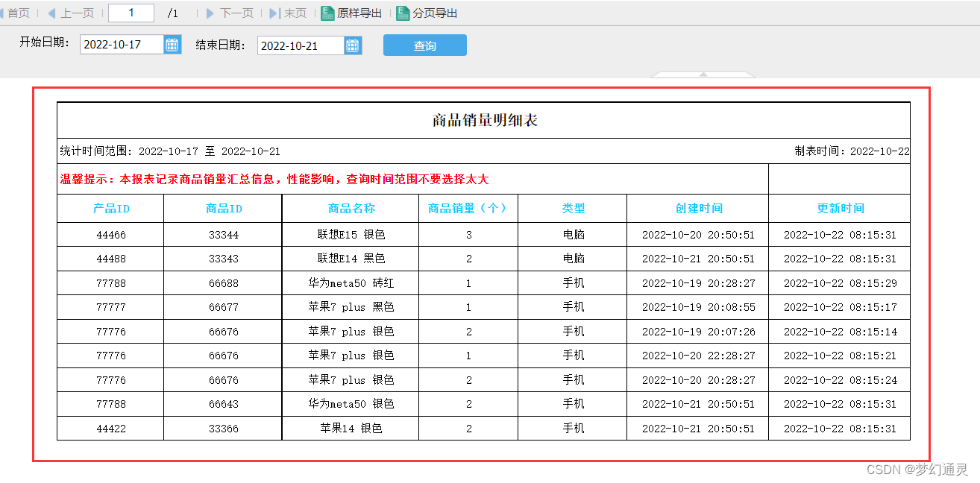Click the product ID cell 77777
Screen dimensions: 980x483
[x=111, y=307]
